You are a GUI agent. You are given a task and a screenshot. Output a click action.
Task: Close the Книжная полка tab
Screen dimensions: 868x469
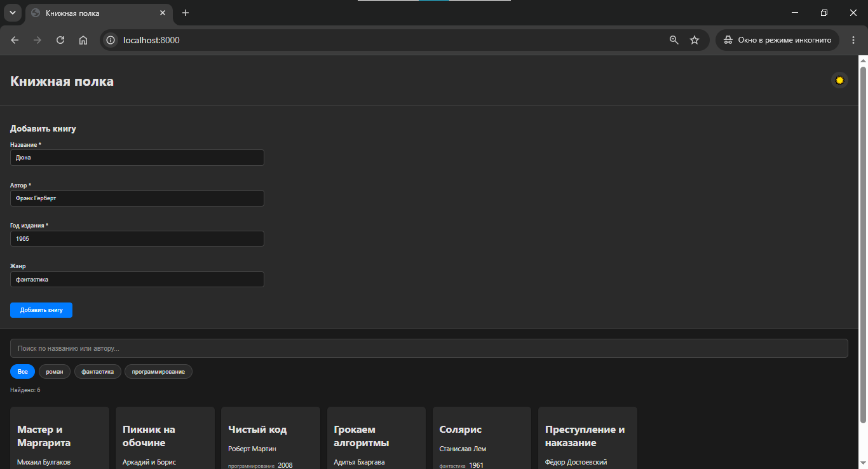point(163,13)
